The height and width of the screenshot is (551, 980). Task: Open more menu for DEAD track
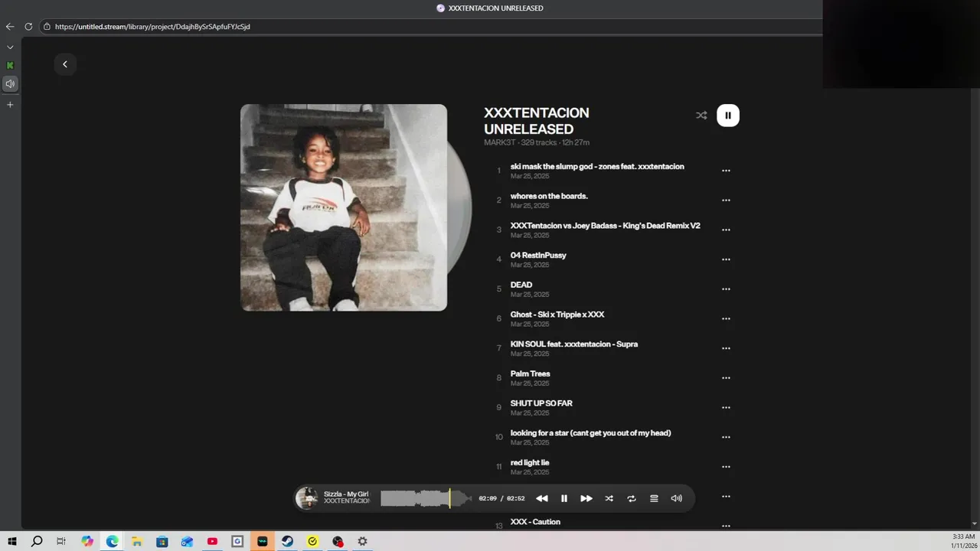click(726, 289)
